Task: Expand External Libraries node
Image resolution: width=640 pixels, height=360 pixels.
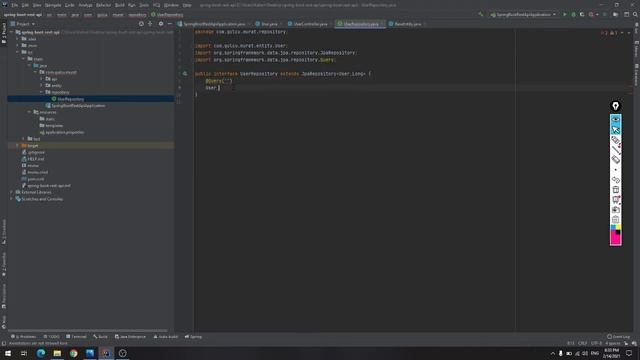Action: 12,192
